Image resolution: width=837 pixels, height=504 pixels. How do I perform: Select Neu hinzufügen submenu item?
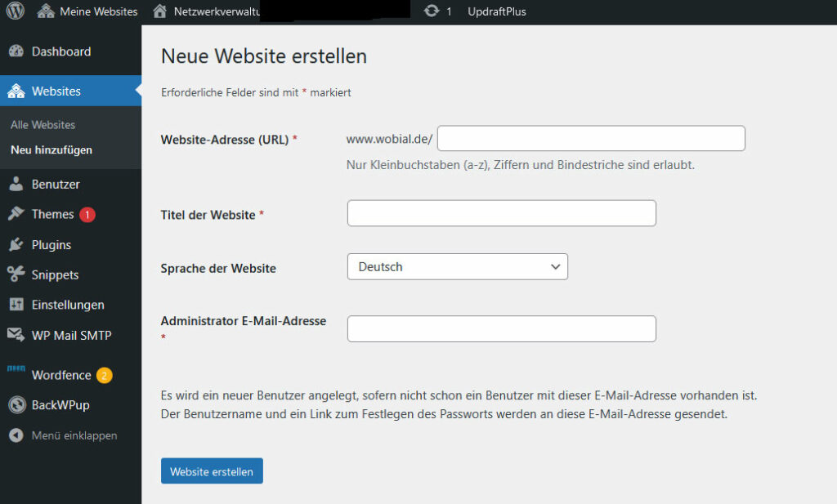(x=51, y=149)
